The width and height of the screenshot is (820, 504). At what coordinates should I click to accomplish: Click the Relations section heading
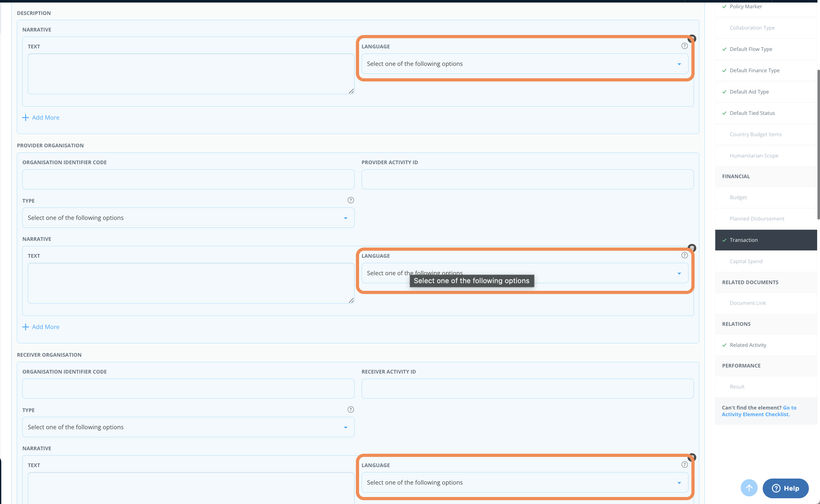[x=736, y=324]
